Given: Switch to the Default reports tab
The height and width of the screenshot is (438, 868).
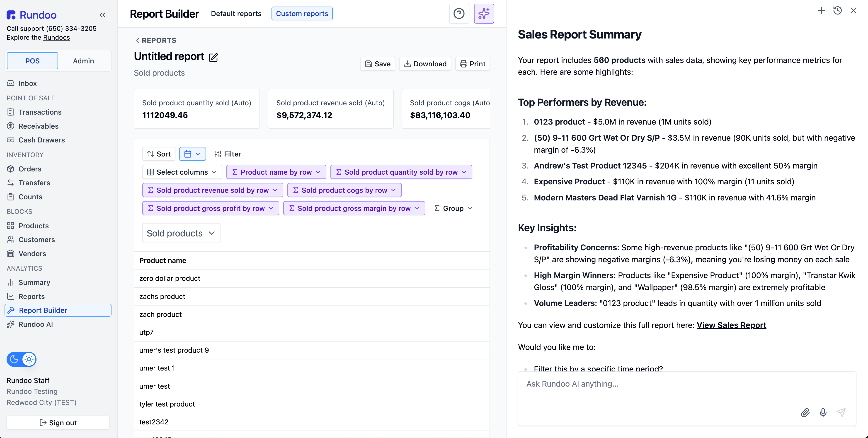Looking at the screenshot, I should point(236,13).
